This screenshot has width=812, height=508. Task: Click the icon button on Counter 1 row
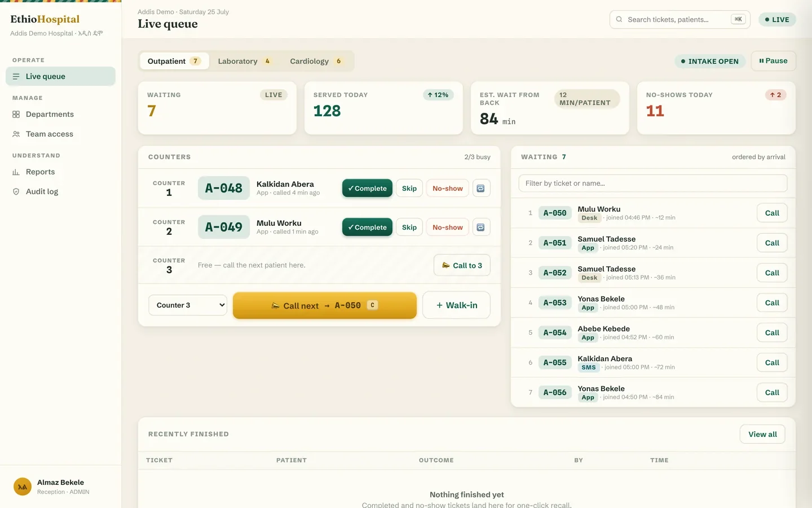point(481,189)
